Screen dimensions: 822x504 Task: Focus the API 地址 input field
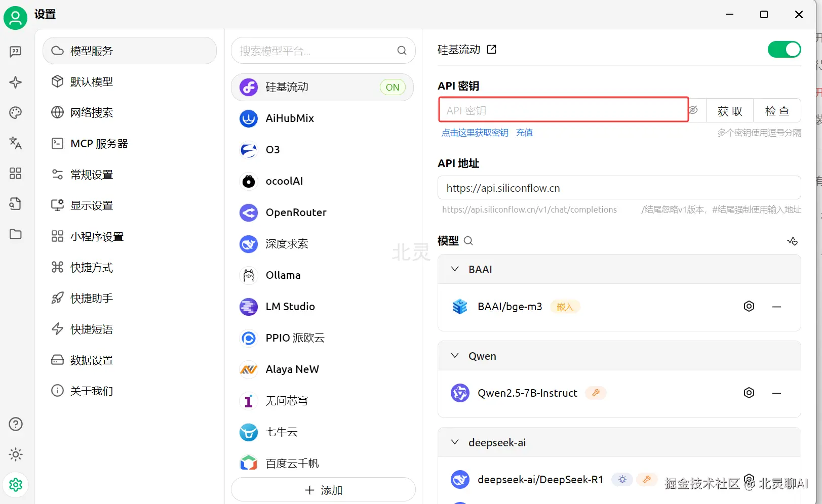619,188
